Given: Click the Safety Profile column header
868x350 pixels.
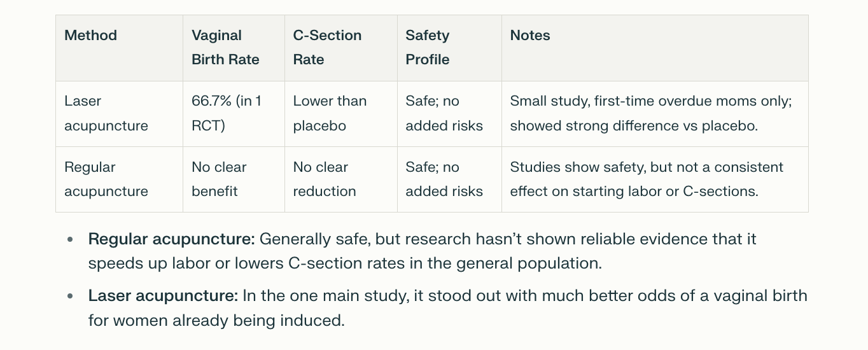Looking at the screenshot, I should coord(428,48).
